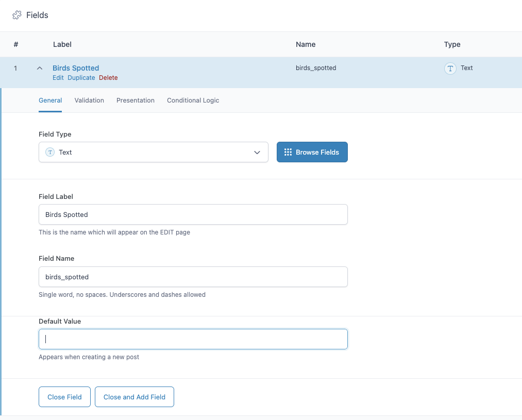Click the Edit link under Birds Spotted
This screenshot has width=522, height=420.
58,78
